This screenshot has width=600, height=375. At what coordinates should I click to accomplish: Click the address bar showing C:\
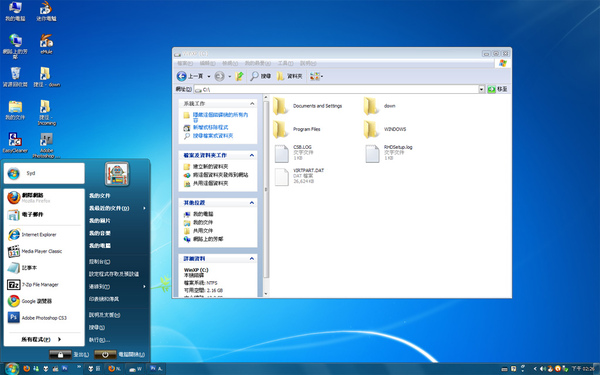pyautogui.click(x=337, y=89)
